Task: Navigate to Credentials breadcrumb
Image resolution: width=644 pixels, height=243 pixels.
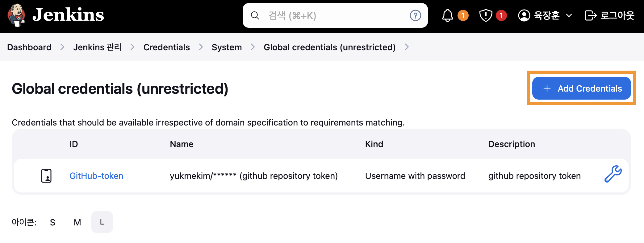Action: coord(166,47)
